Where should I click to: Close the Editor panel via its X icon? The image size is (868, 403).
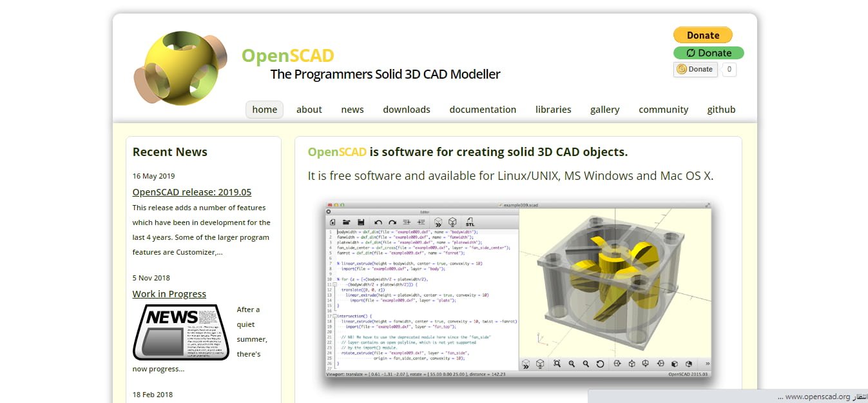tap(328, 211)
